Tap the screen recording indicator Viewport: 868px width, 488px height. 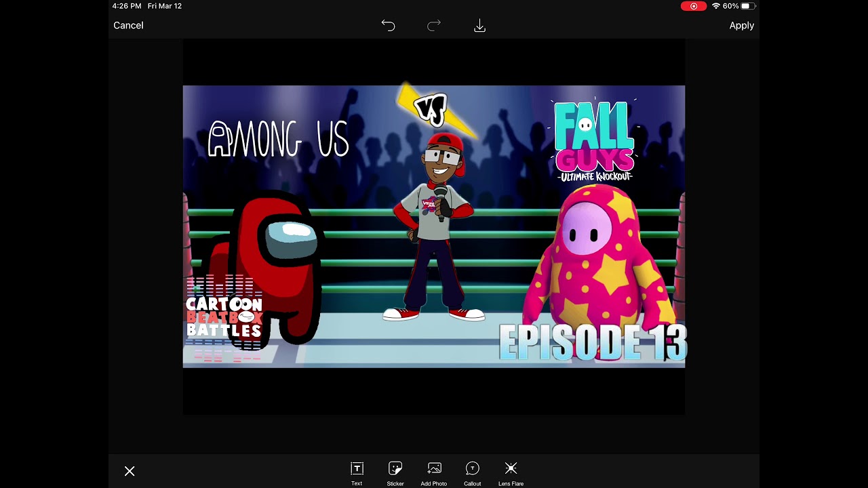tap(694, 6)
